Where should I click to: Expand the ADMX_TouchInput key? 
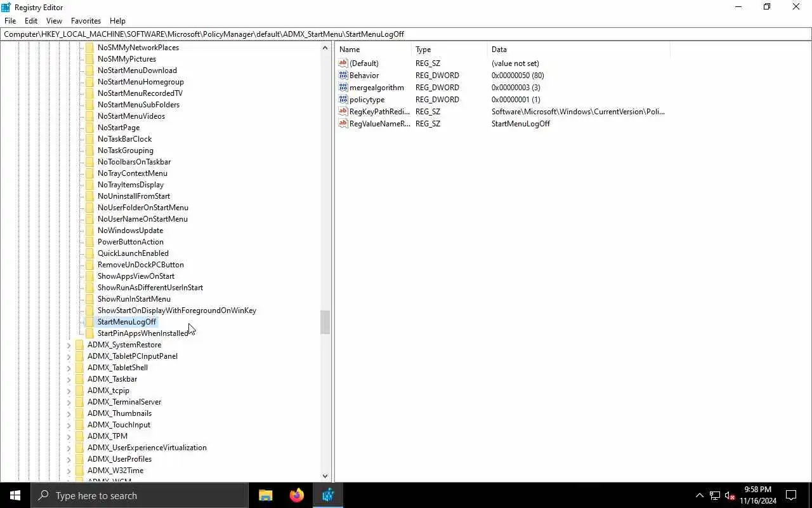(69, 425)
